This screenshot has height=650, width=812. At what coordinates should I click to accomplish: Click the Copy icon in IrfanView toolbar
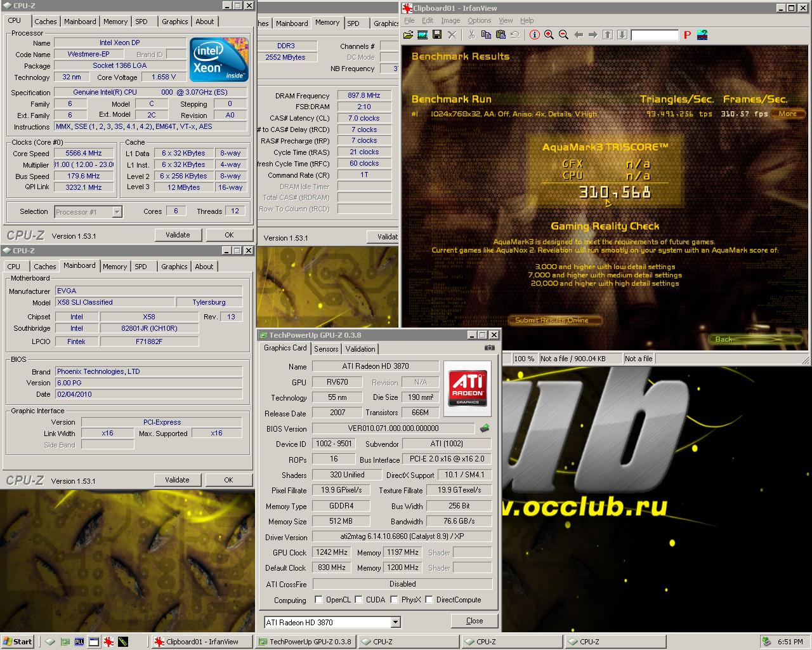[x=486, y=35]
